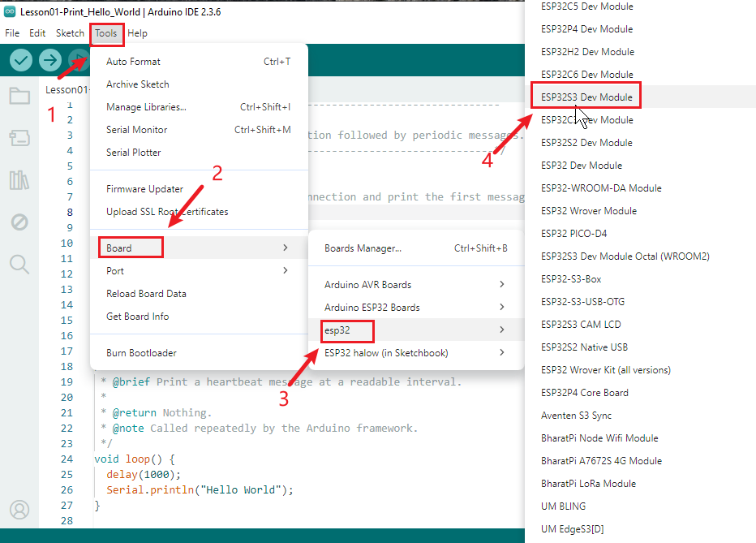
Task: Pick the ESP32 PICO-D4 board
Action: coord(640,234)
